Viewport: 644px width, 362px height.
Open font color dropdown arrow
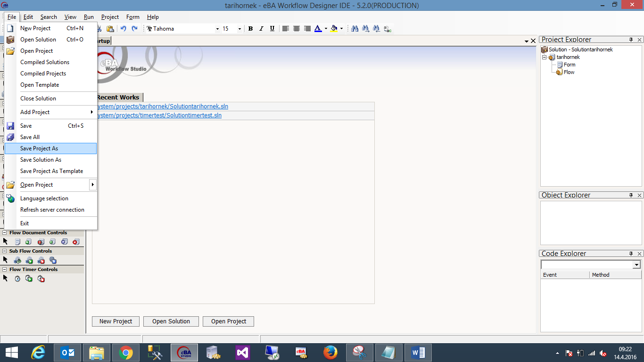click(326, 29)
